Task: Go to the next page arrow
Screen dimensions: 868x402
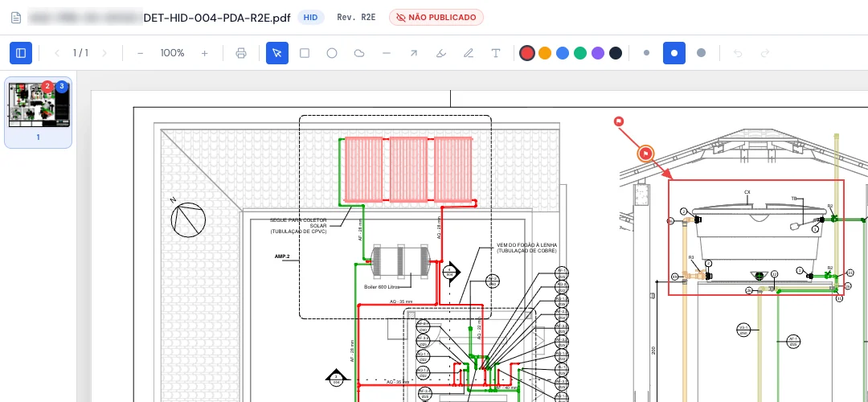Action: [x=104, y=53]
